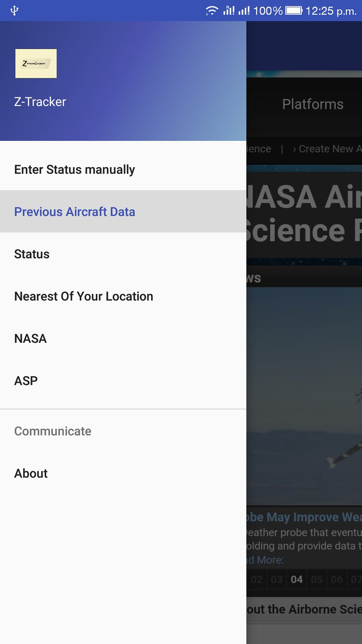Image resolution: width=362 pixels, height=644 pixels.
Task: Jump to news slide 05
Action: tap(317, 579)
